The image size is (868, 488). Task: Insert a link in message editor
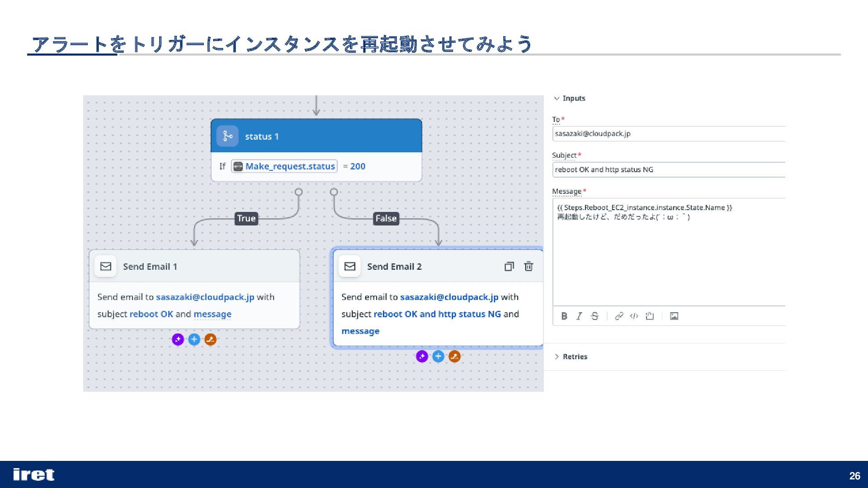[x=619, y=316]
